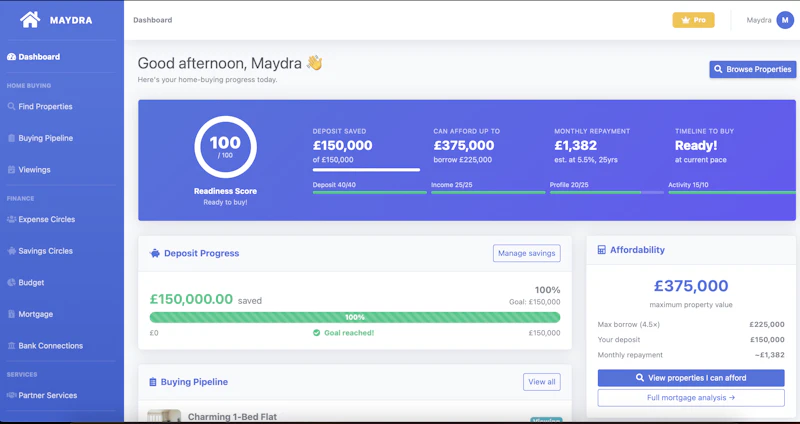
Task: Click the Manage savings button
Action: click(x=527, y=253)
